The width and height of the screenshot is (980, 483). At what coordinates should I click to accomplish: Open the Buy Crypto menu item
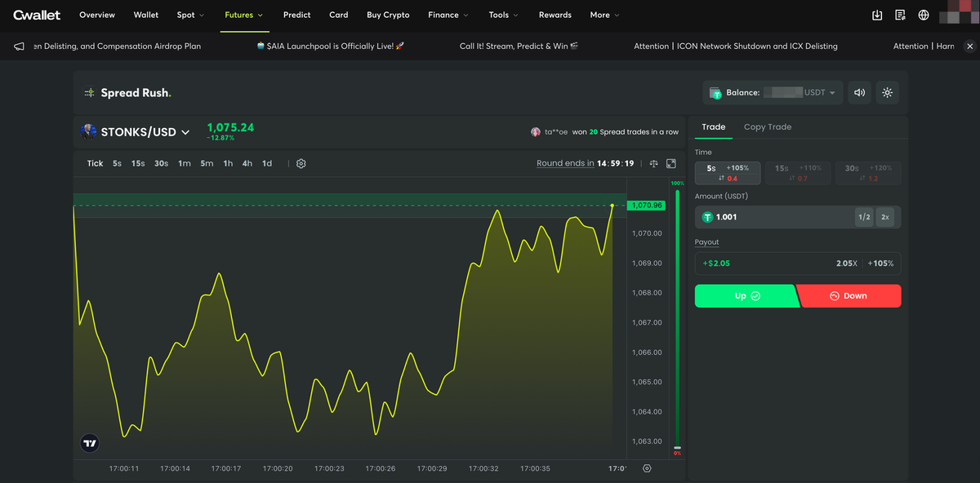pyautogui.click(x=388, y=15)
